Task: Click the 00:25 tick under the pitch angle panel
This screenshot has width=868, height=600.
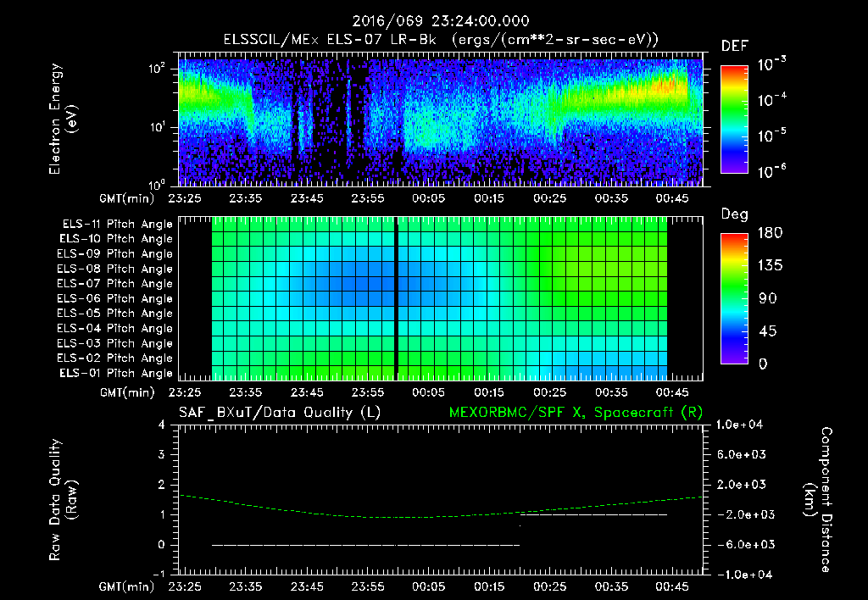Action: [549, 392]
